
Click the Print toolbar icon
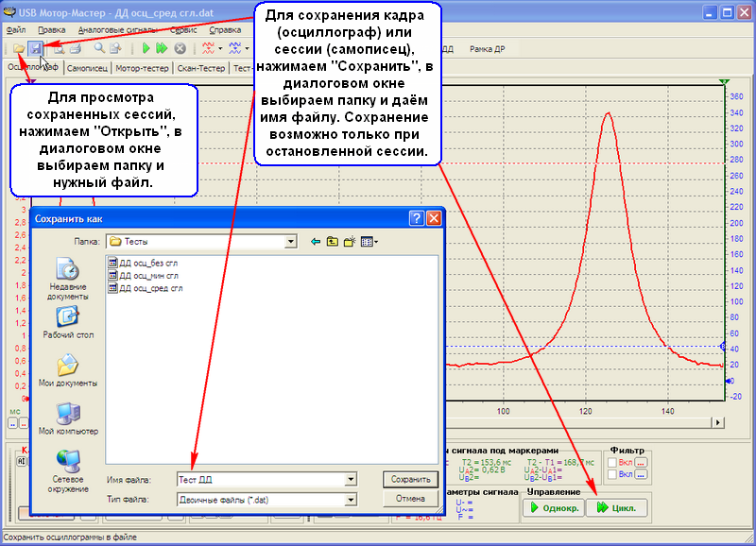coord(75,47)
